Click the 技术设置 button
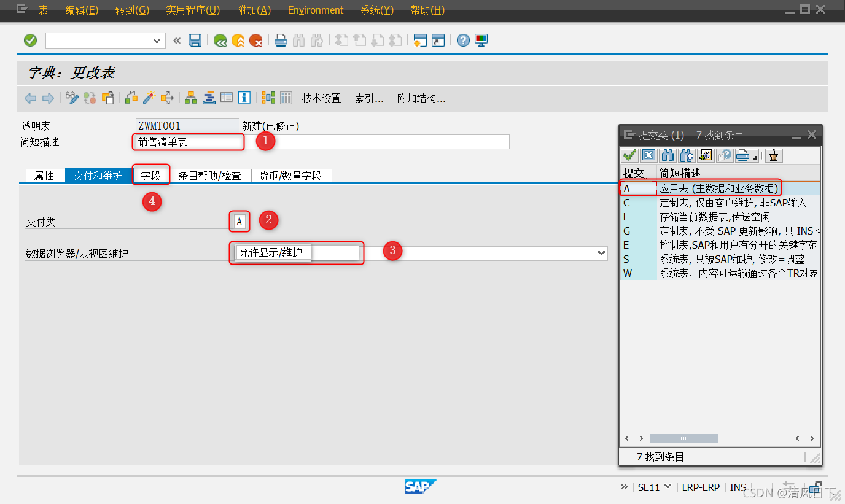This screenshot has height=504, width=845. coord(321,98)
